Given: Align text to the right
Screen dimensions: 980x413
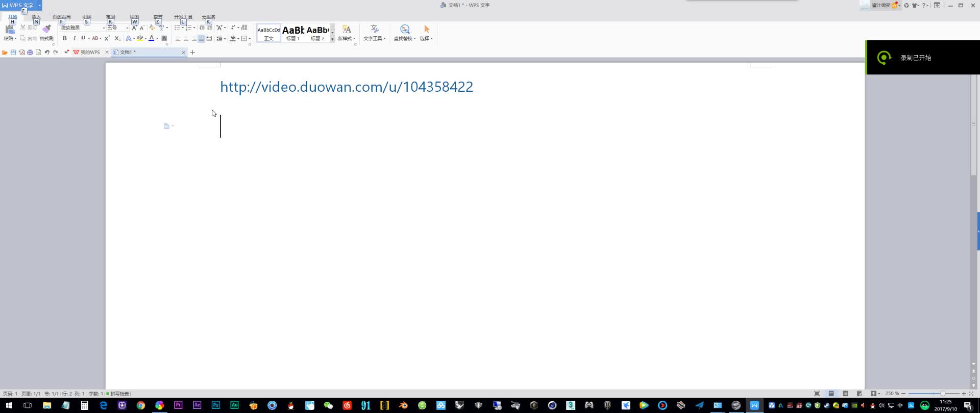Looking at the screenshot, I should tap(194, 38).
